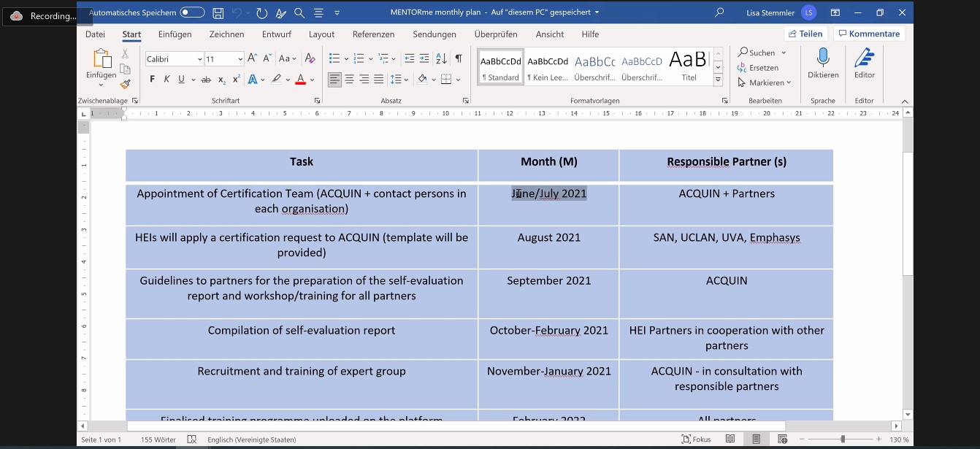Open the Datei menu
980x449 pixels.
95,34
